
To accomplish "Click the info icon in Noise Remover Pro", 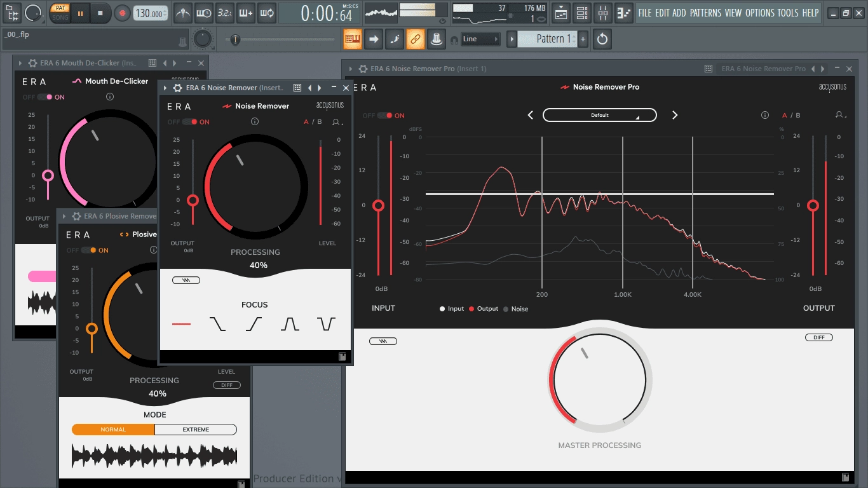I will [765, 116].
